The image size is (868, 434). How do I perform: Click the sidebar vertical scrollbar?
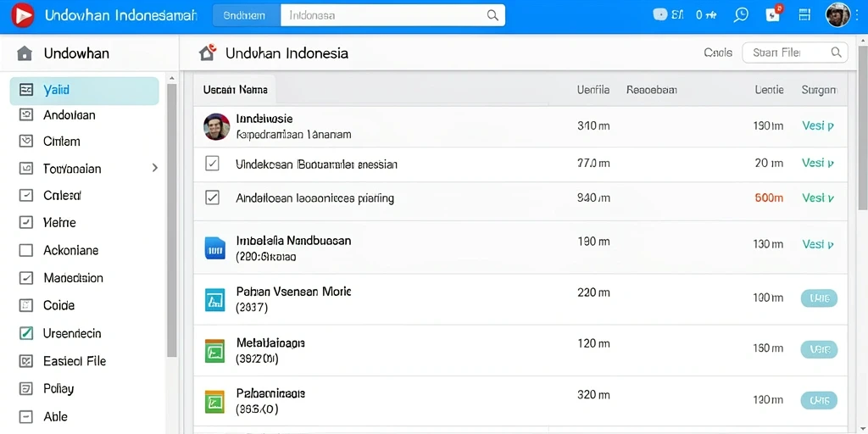(171, 220)
